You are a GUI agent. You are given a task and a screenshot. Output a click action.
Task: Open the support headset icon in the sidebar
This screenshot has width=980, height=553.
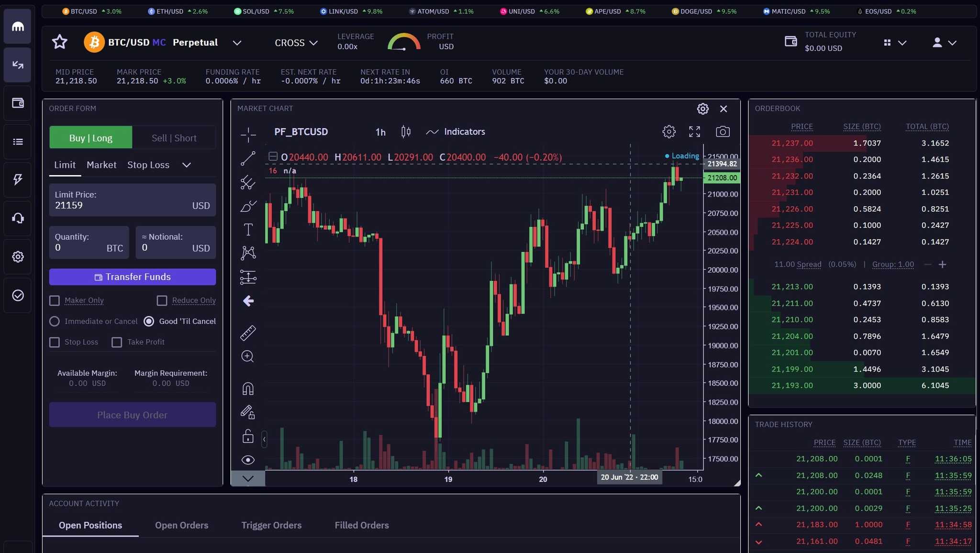tap(17, 218)
